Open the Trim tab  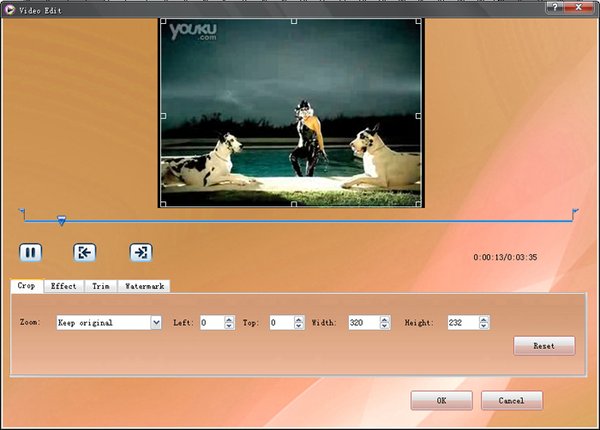(x=101, y=286)
